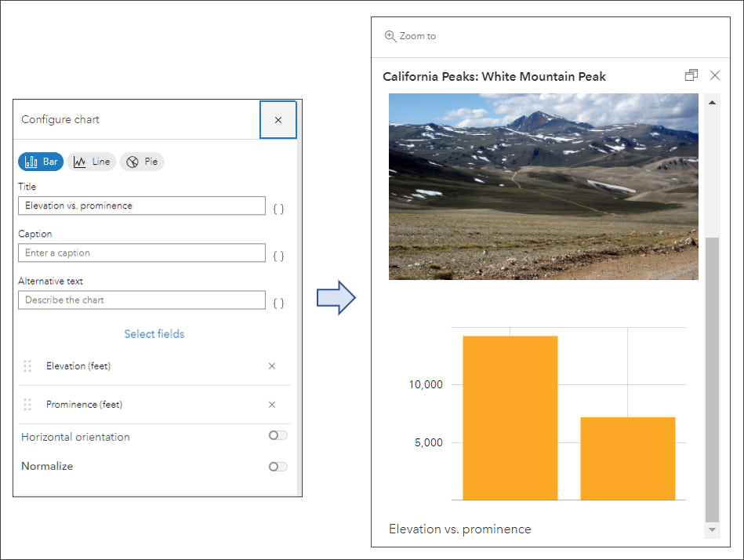
Task: Turn on the Normalize switch
Action: tap(278, 467)
